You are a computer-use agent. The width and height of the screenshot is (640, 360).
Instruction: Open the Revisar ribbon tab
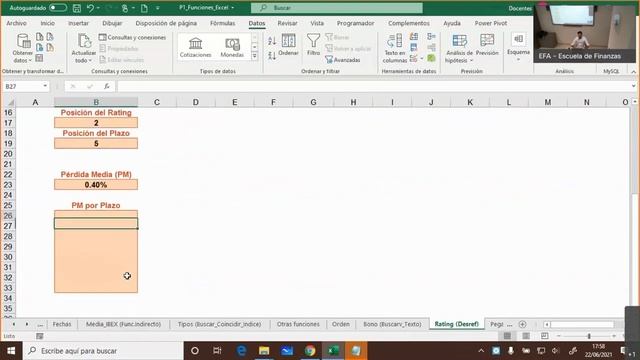point(287,23)
